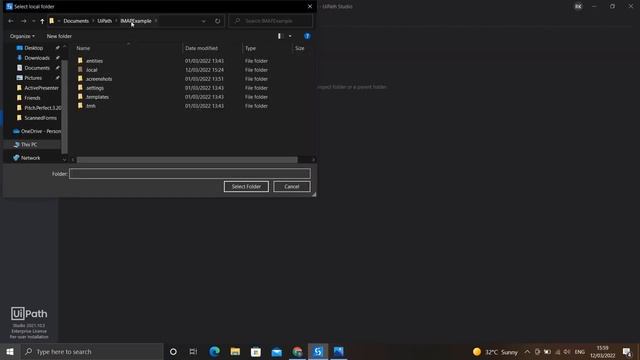The image size is (640, 360).
Task: Open the recent locations dropdown arrow
Action: point(33,21)
